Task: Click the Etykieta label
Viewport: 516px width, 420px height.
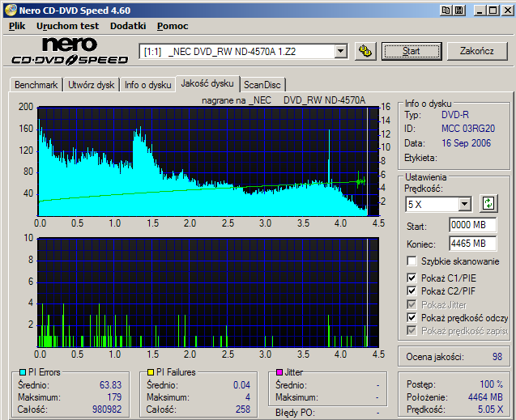Action: (x=421, y=158)
